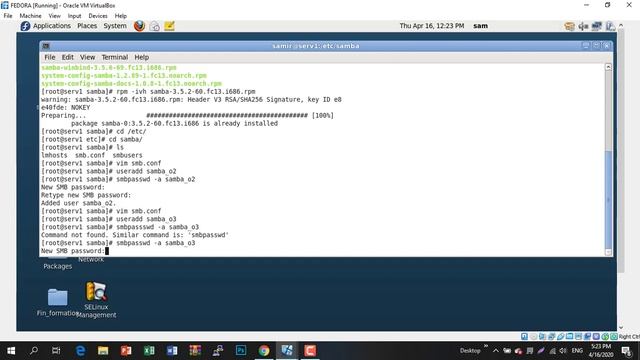This screenshot has height=360, width=640.
Task: Click VirtualBox hard disk activity status icon
Action: [524, 336]
